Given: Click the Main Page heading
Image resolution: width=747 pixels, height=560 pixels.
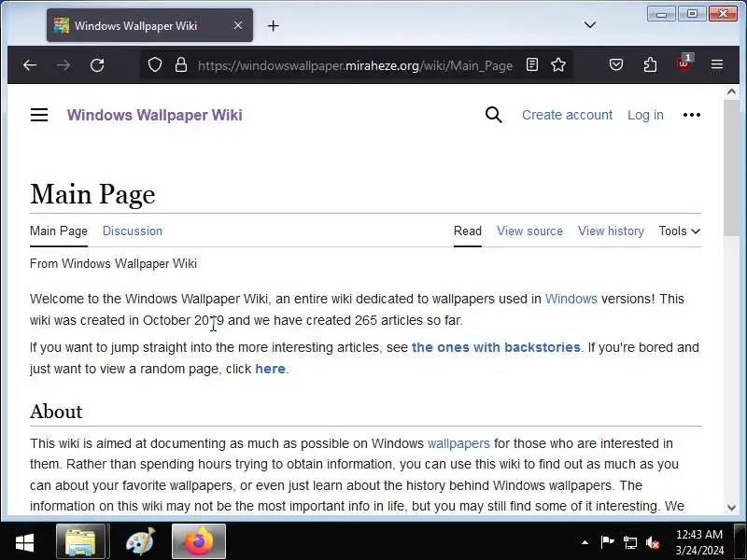Looking at the screenshot, I should pos(92,194).
